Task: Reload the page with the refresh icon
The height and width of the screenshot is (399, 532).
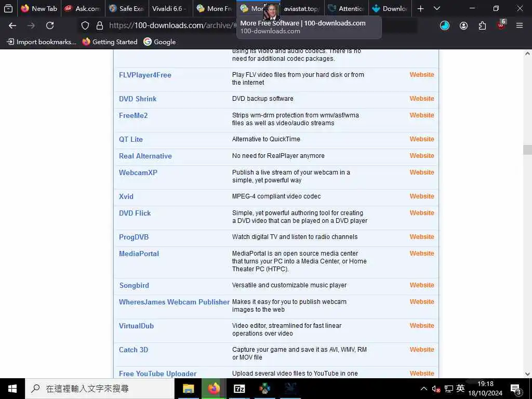Action: [x=50, y=25]
